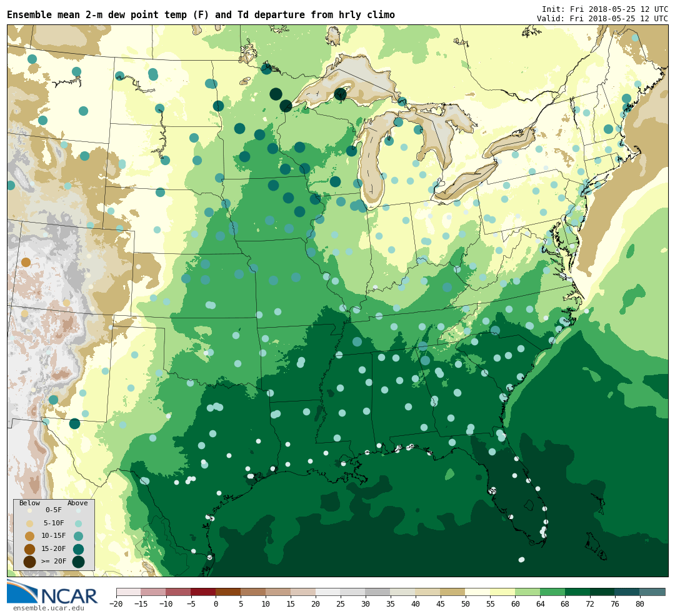
Task: Pick the 55 to 60 yellow segment
Action: point(502,592)
